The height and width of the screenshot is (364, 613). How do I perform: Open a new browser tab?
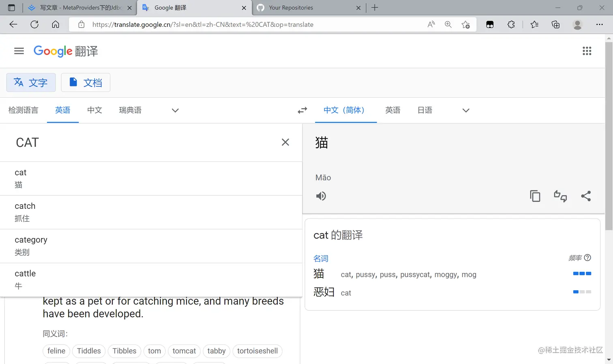coord(375,8)
